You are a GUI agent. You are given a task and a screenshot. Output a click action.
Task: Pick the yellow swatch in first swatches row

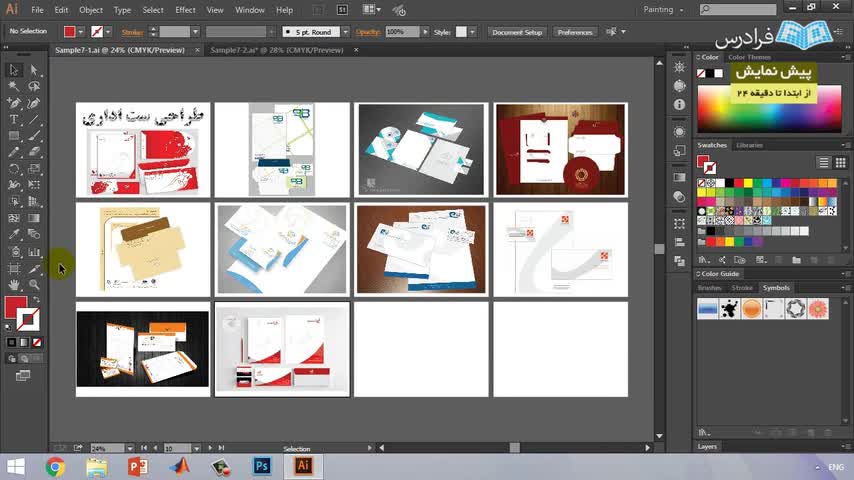coord(748,183)
